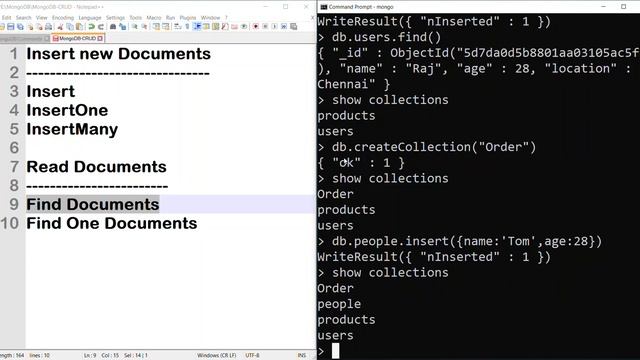Click the Zoom In toolbar icon

(134, 27)
